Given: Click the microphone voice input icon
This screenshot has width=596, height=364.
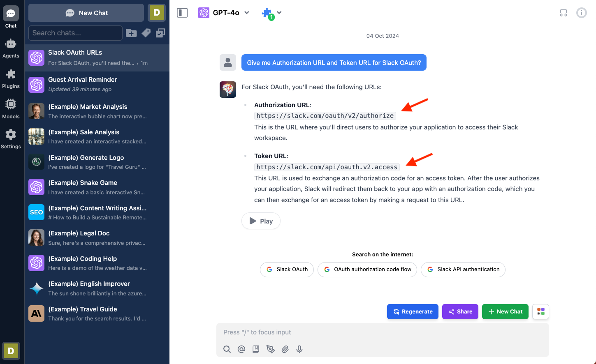Looking at the screenshot, I should point(299,349).
